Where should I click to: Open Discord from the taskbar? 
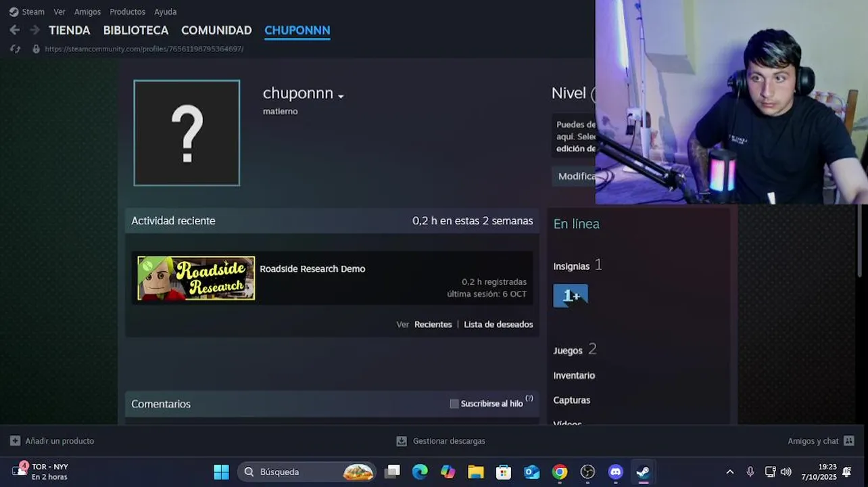(615, 472)
